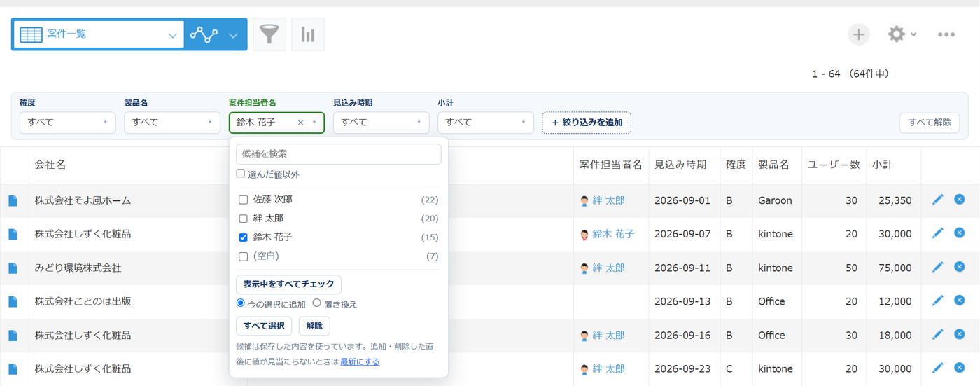The image size is (980, 386).
Task: Sort by 小計 column header
Action: (882, 165)
